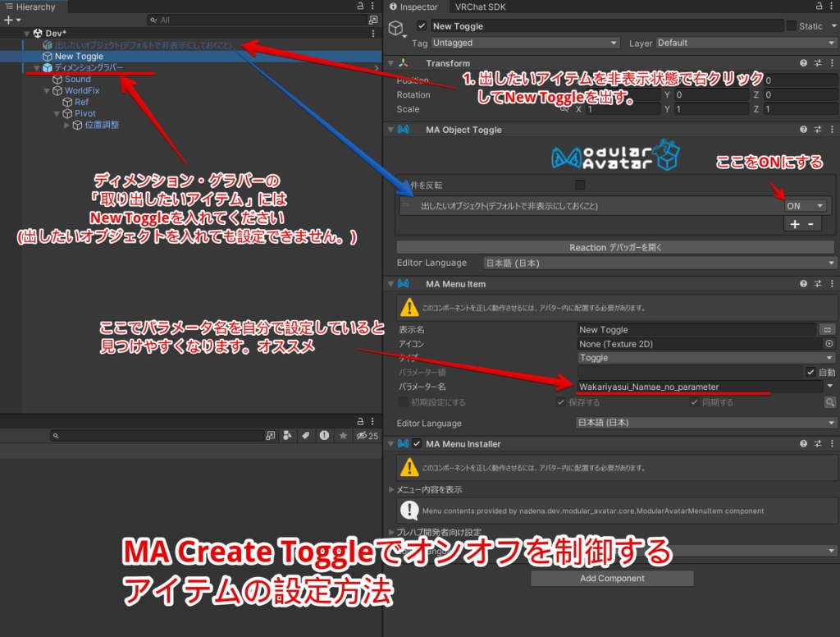The image size is (840, 637).
Task: Open the Tag dropdown Untagged
Action: coord(525,43)
